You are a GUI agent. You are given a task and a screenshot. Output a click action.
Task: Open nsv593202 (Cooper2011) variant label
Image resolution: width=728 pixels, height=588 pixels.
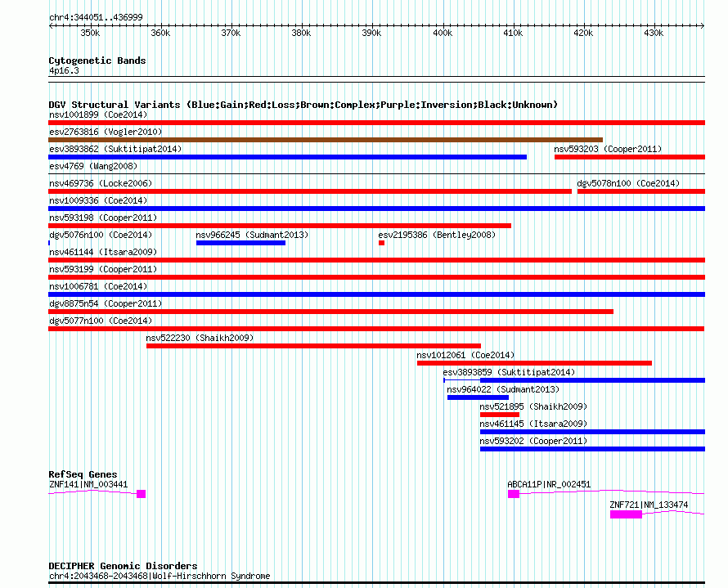click(533, 441)
